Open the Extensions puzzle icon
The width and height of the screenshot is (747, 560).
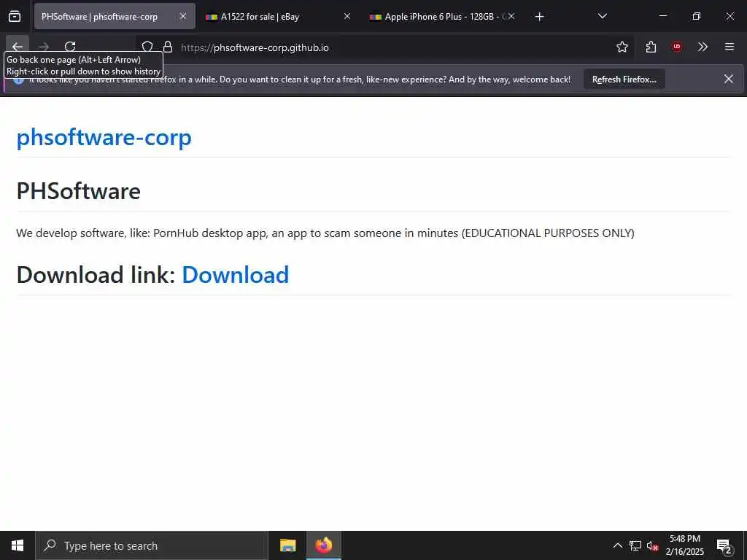pos(651,47)
